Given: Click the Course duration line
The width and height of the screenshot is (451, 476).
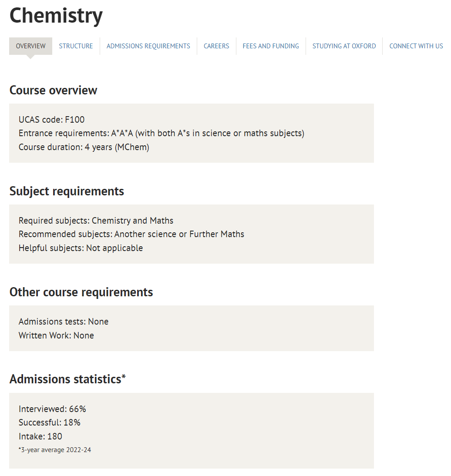Looking at the screenshot, I should [84, 147].
